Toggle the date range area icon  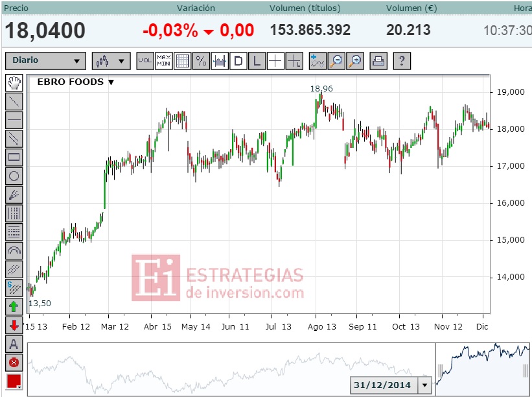220,61
